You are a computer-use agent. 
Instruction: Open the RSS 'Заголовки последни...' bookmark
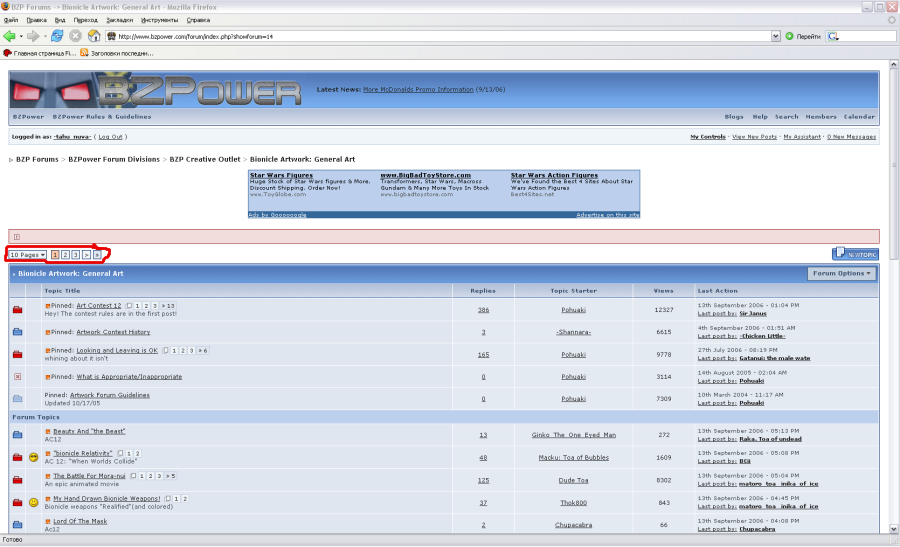point(117,53)
